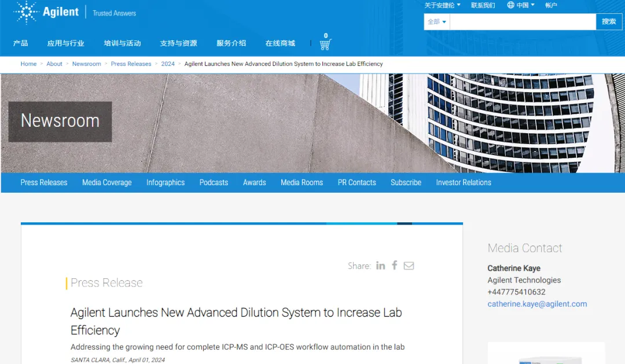
Task: Open the 服务介绍 menu
Action: click(231, 43)
